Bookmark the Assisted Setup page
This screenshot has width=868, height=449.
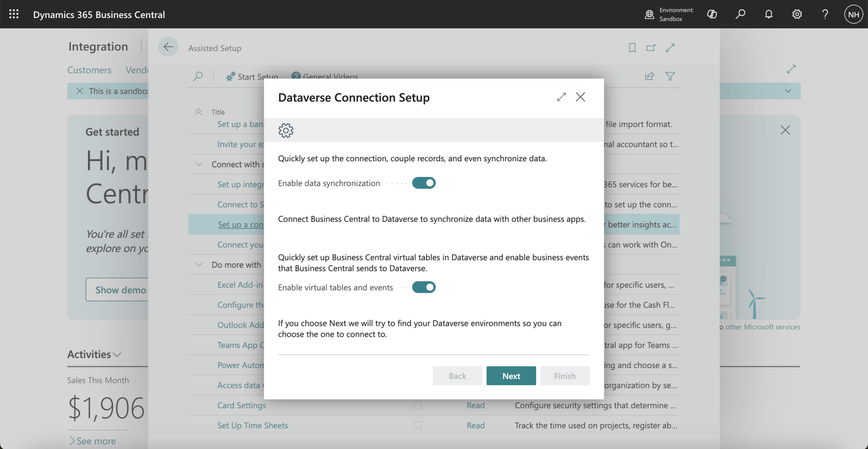632,48
